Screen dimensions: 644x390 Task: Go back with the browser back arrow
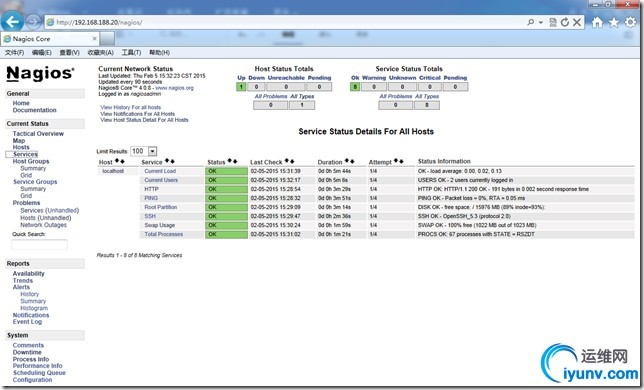[12, 22]
